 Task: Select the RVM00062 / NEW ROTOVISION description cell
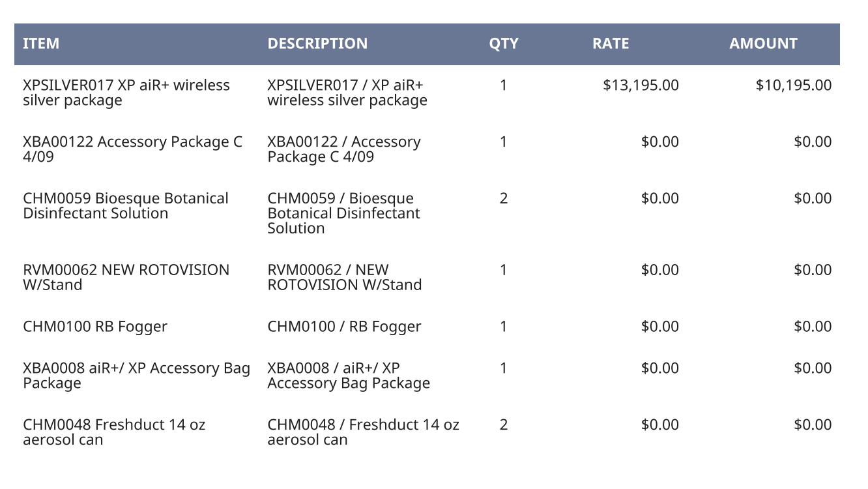click(344, 277)
